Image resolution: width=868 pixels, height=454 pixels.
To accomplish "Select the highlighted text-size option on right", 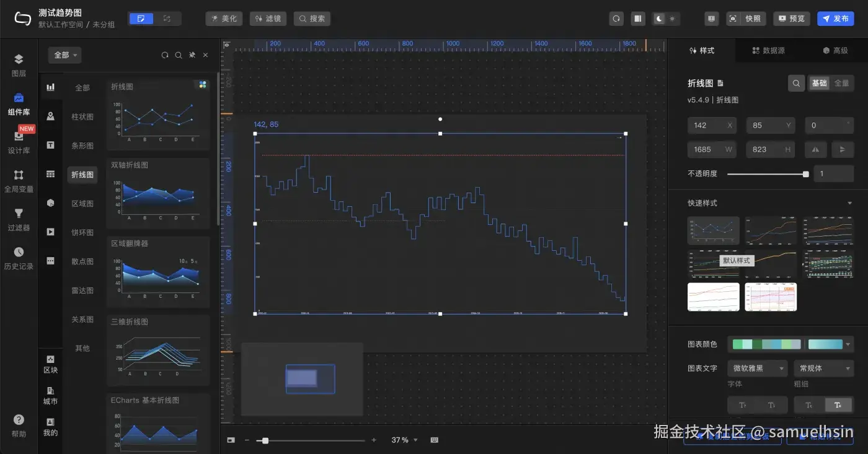I will pyautogui.click(x=838, y=405).
